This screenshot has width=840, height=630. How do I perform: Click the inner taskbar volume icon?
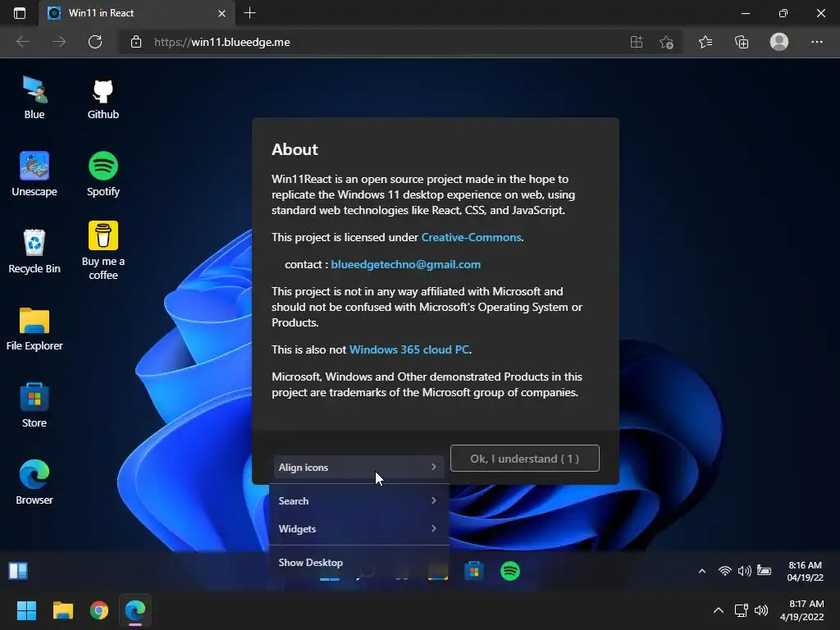coord(744,571)
